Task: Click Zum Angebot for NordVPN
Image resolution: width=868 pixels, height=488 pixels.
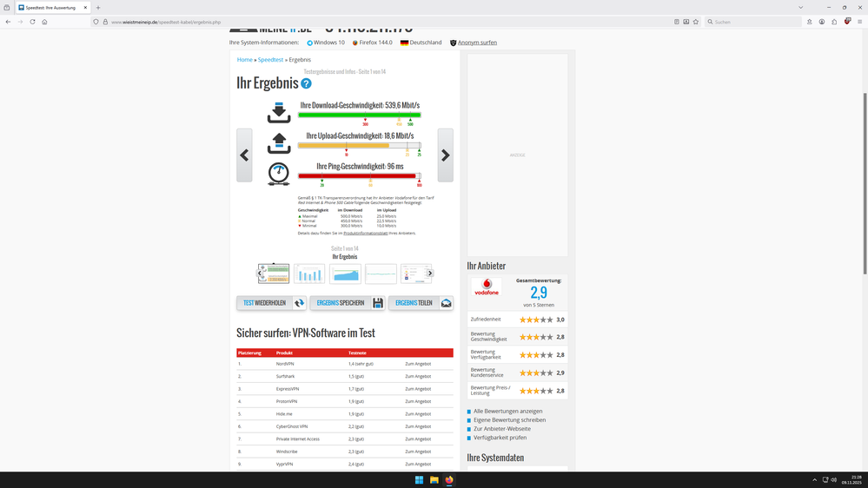Action: 418,364
